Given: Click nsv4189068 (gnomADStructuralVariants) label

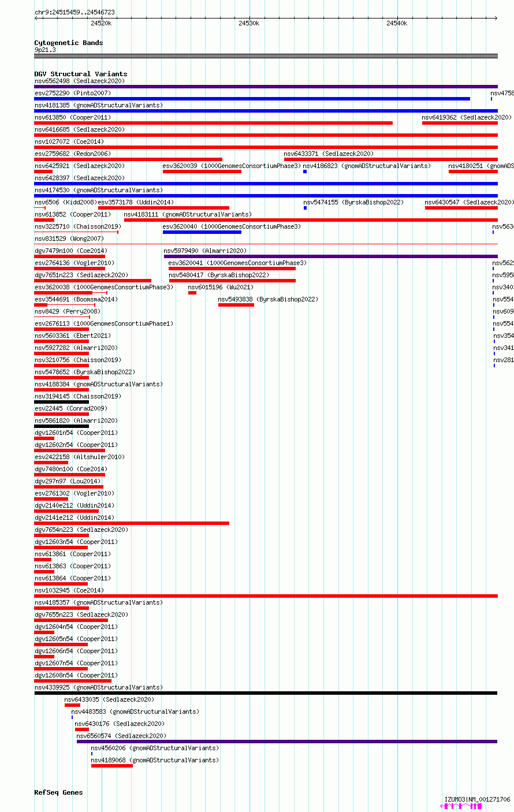Looking at the screenshot, I should (155, 760).
